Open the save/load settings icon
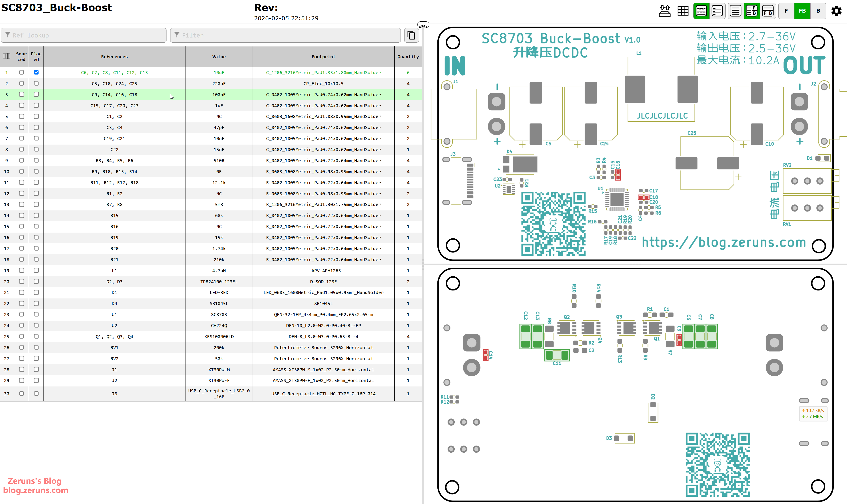The image size is (847, 504). [x=664, y=11]
